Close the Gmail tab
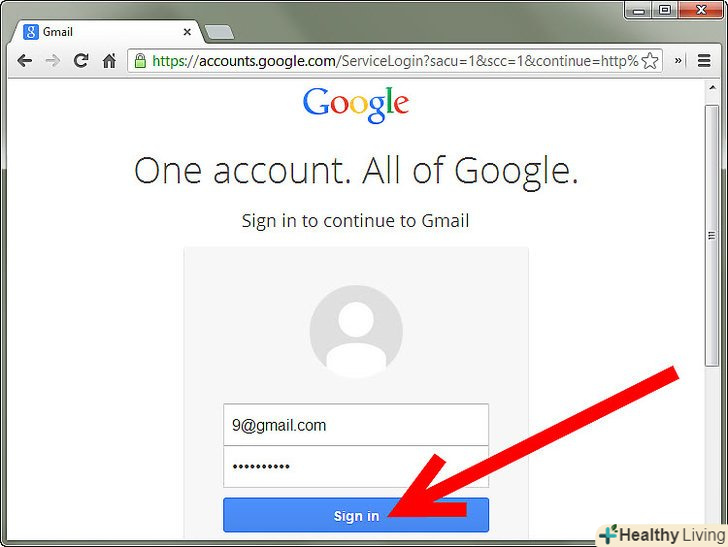 pos(187,32)
